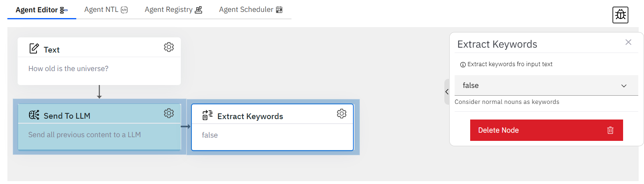Viewport: 644px width, 184px height.
Task: Open settings gear of Text node
Action: click(x=169, y=47)
